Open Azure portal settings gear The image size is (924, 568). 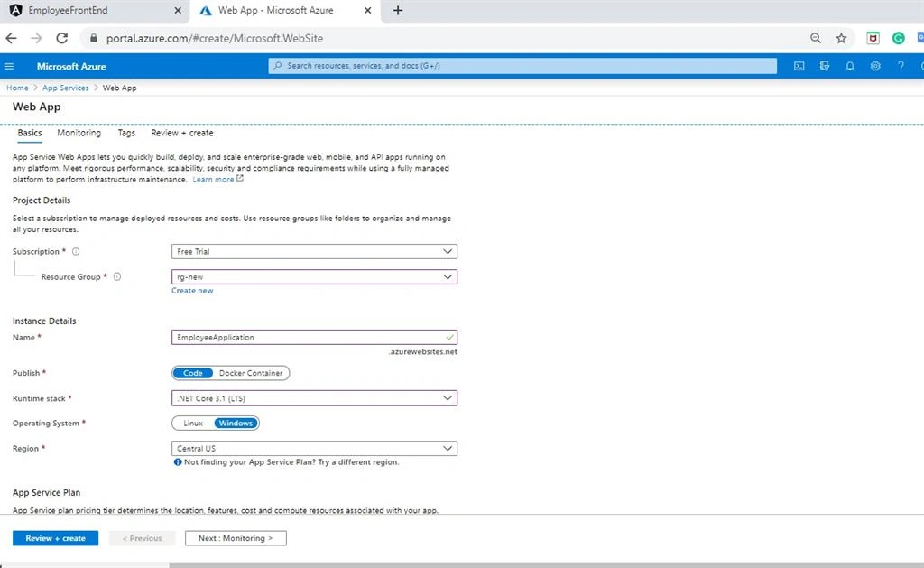click(875, 66)
